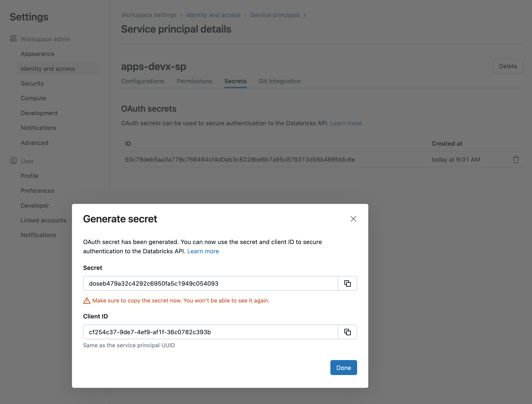
Task: Click Delete service principal button
Action: coord(508,66)
